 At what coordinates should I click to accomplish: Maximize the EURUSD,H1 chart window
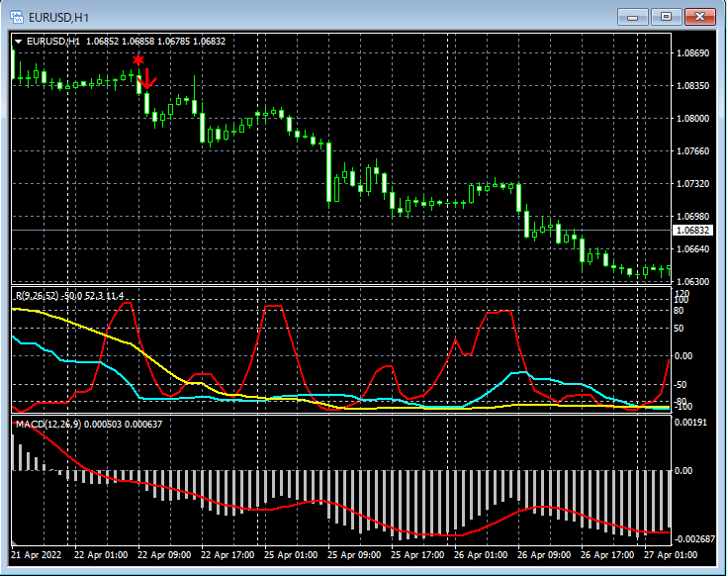click(667, 17)
